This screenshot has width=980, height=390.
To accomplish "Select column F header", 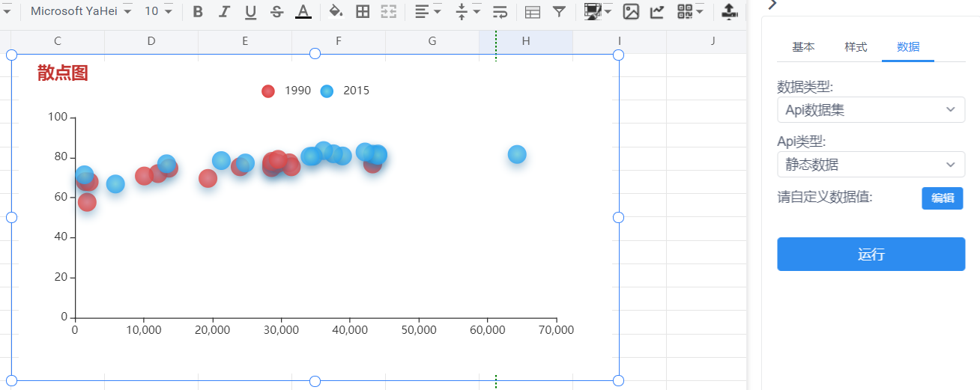I will [339, 41].
